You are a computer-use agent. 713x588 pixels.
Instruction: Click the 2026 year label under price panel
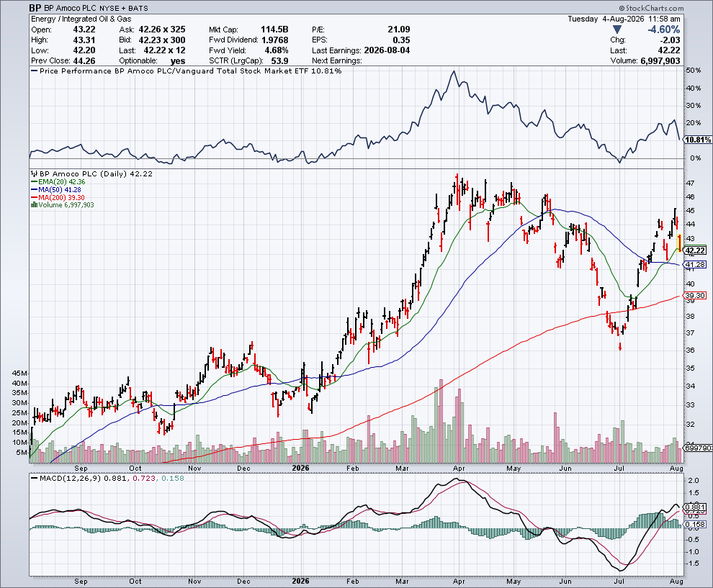300,468
